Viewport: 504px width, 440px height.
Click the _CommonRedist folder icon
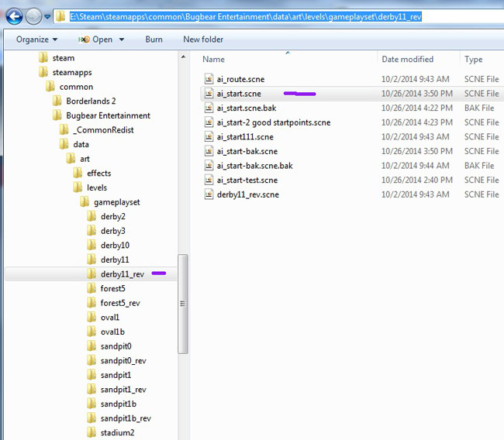pyautogui.click(x=64, y=129)
